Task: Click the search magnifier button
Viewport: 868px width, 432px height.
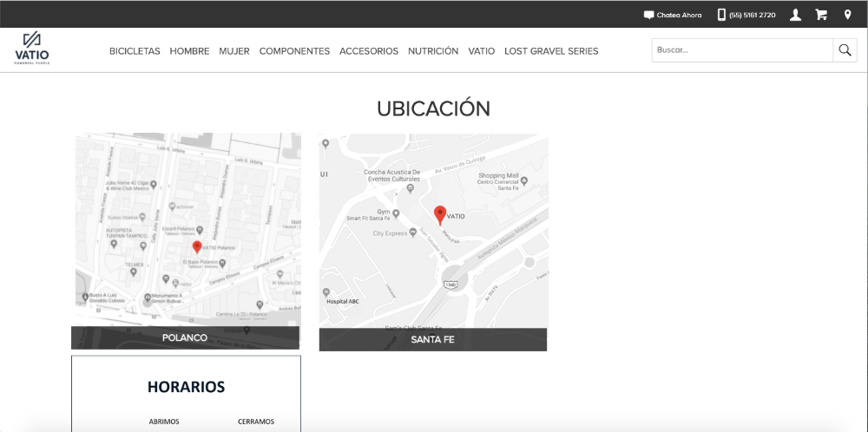Action: 845,50
